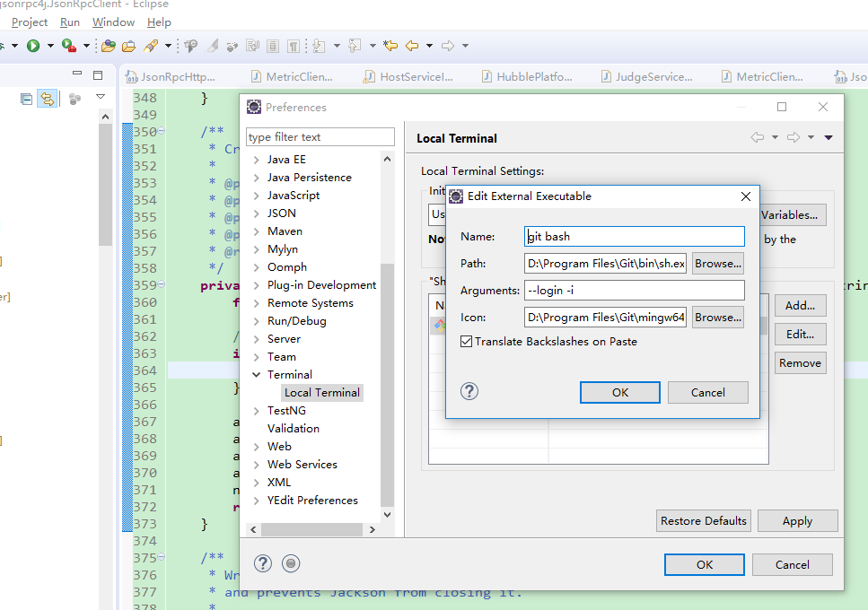
Task: Expand the Run/Debug preferences node
Action: coord(257,321)
